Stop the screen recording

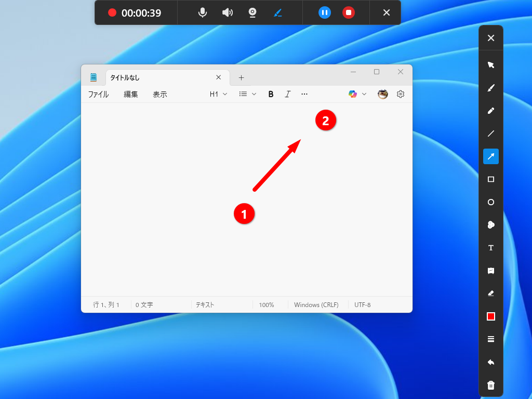347,12
